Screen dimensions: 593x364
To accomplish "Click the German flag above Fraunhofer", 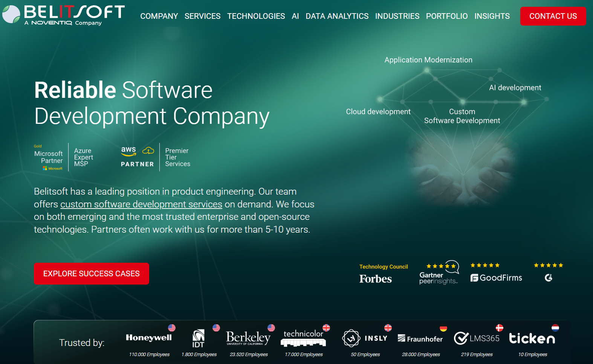I will click(443, 327).
